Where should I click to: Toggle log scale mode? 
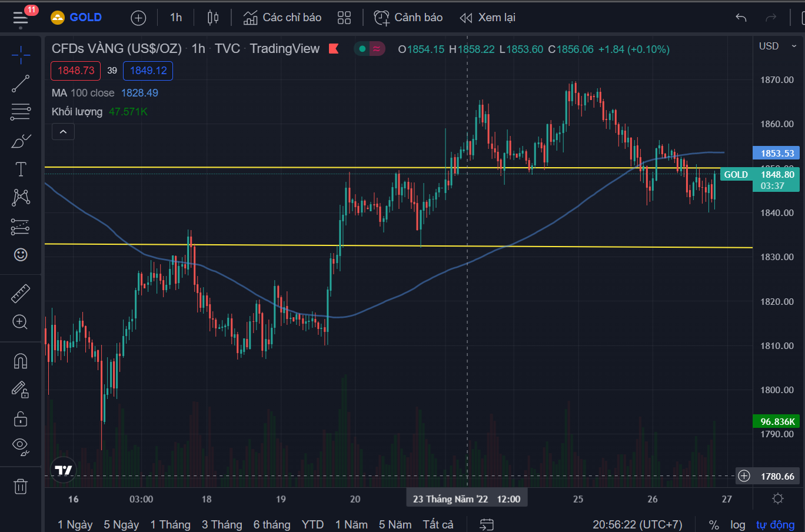click(x=737, y=524)
